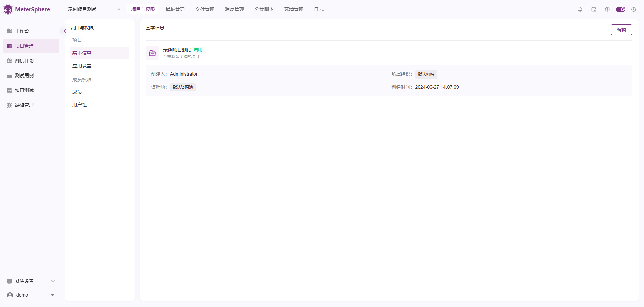Open the notifications bell icon
The image size is (644, 307).
pos(580,9)
